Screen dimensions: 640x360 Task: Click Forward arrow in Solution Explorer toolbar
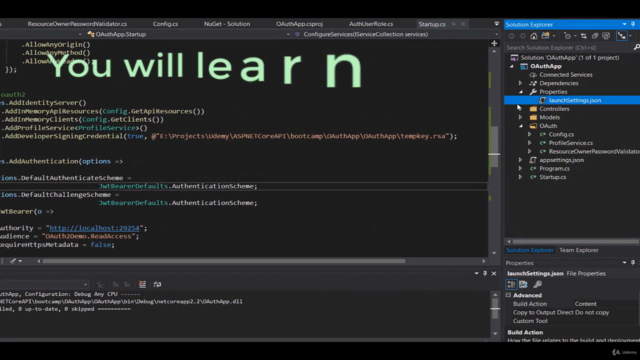[x=522, y=36]
